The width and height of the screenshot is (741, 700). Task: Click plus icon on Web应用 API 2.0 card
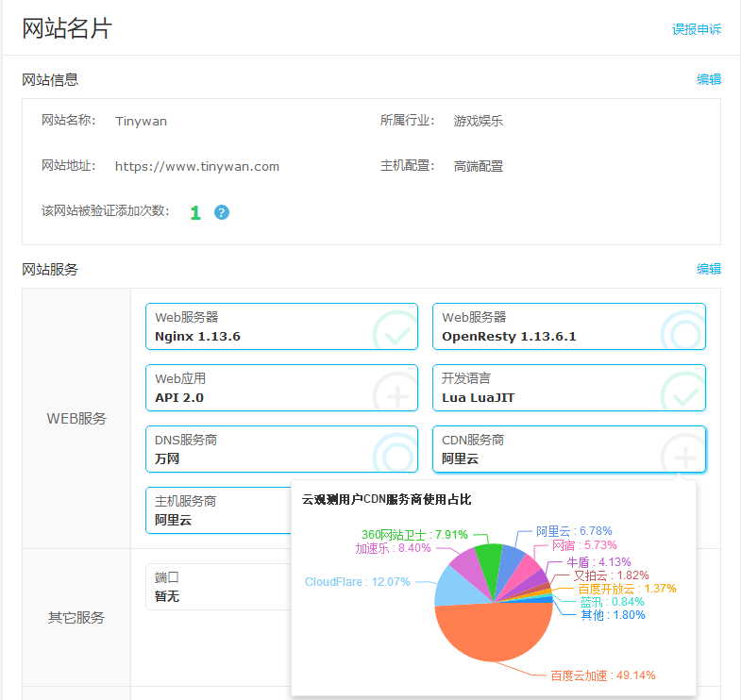(x=396, y=392)
